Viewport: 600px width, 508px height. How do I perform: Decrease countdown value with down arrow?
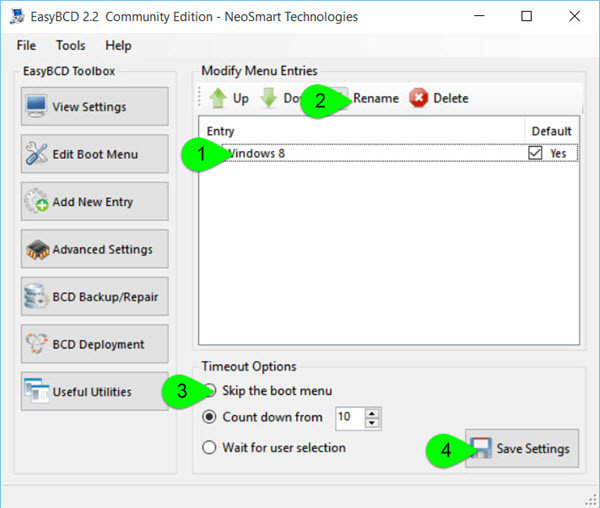[372, 423]
